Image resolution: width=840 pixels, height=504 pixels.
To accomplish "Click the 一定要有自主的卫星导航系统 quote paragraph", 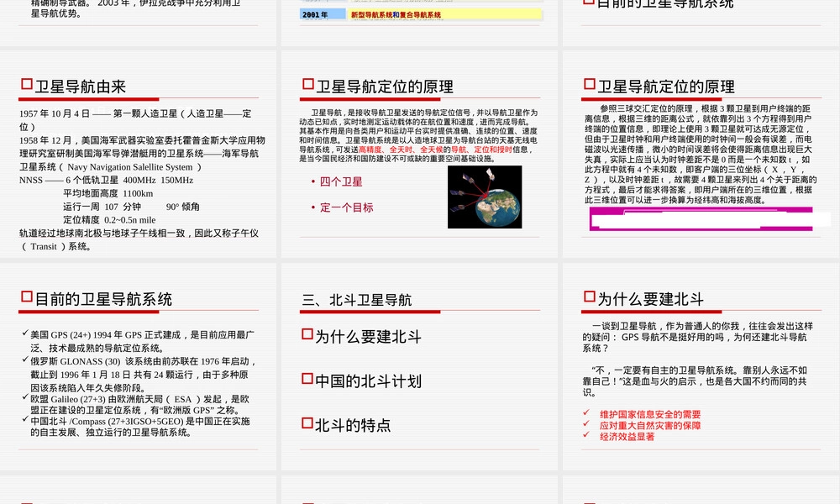I will tap(695, 381).
